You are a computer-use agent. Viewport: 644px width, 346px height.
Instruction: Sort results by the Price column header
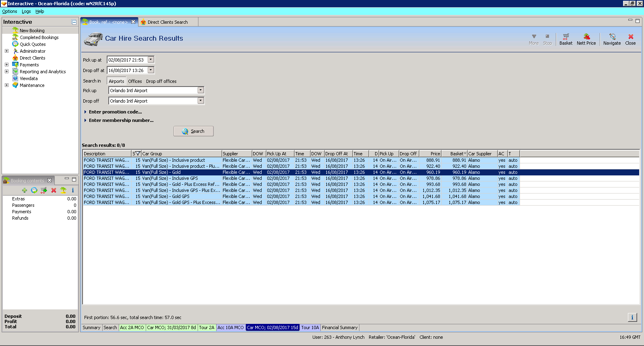(430, 154)
